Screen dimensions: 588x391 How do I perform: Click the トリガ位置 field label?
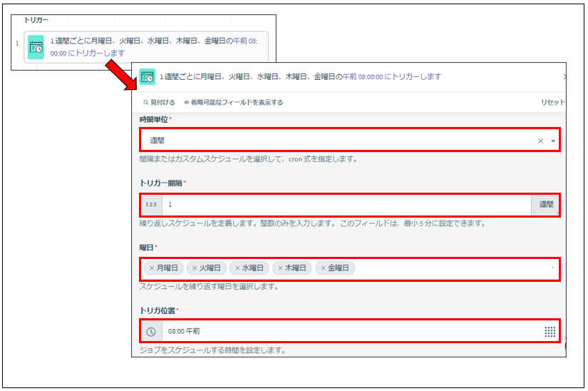click(x=158, y=310)
